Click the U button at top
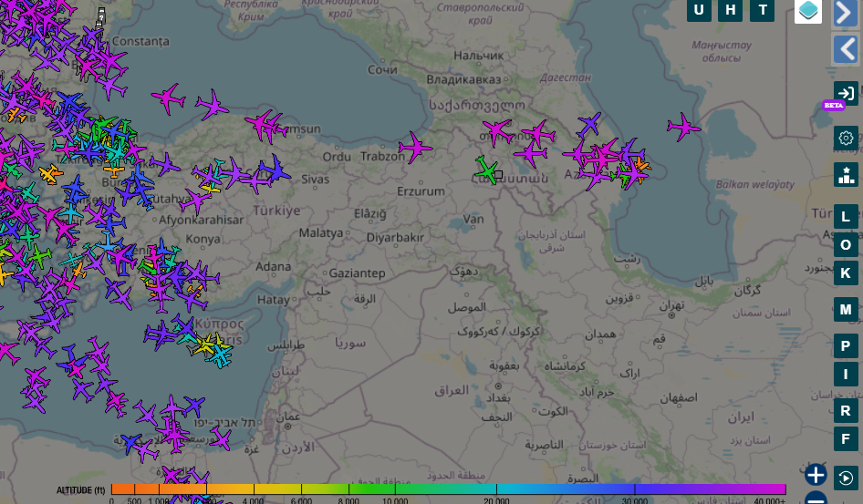Screen dimensions: 863x504 699,10
